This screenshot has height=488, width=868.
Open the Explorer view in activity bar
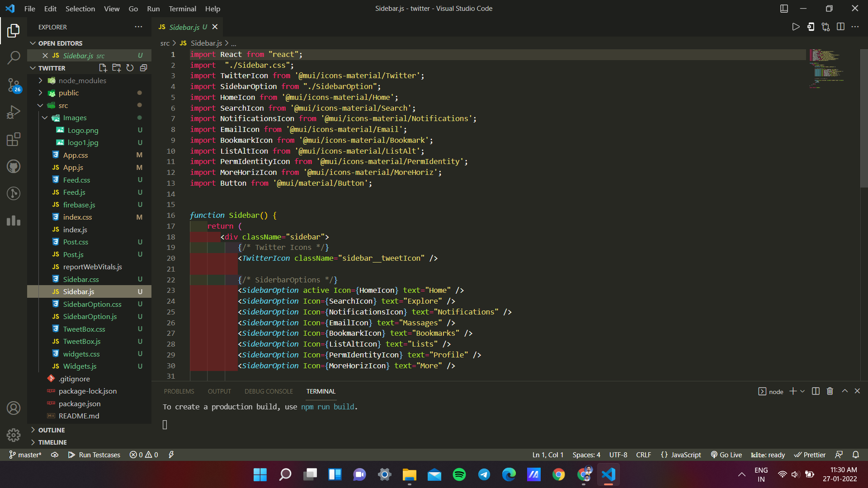14,31
